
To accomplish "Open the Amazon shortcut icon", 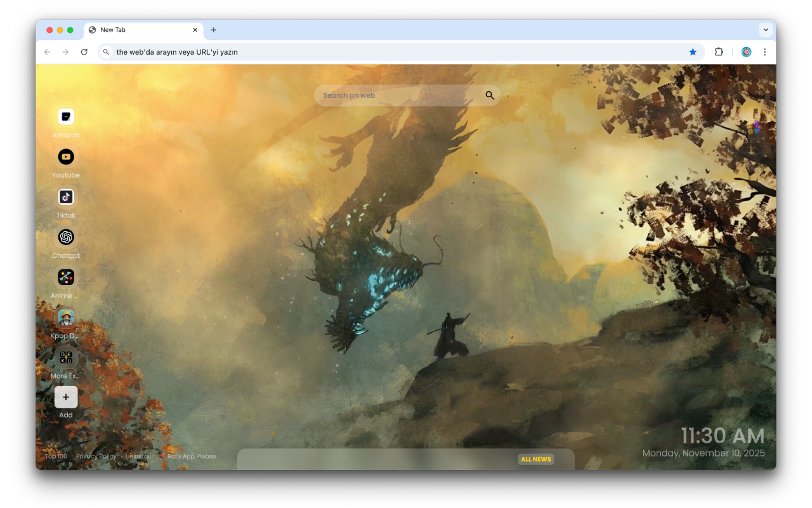I will pyautogui.click(x=66, y=117).
